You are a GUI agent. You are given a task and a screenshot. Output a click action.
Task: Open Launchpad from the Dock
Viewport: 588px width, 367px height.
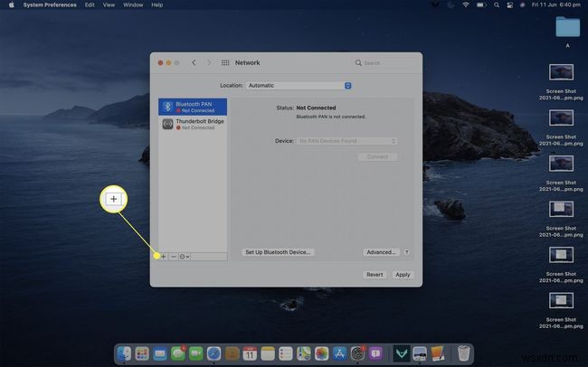(142, 353)
